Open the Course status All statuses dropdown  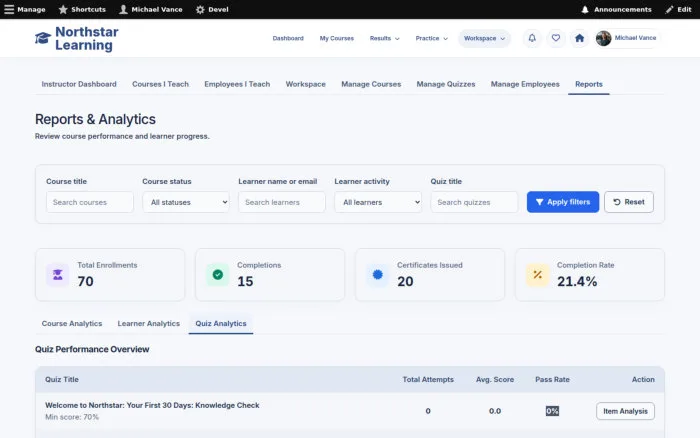pos(186,202)
